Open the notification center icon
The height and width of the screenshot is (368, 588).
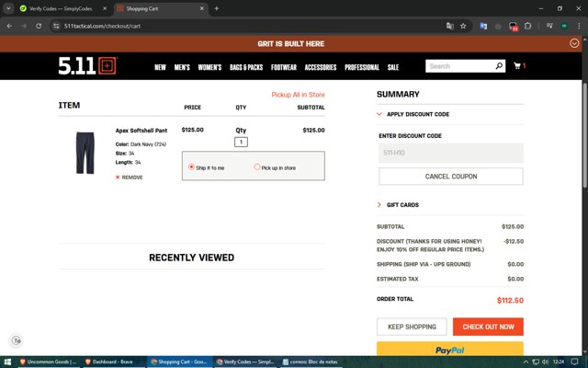(x=574, y=362)
